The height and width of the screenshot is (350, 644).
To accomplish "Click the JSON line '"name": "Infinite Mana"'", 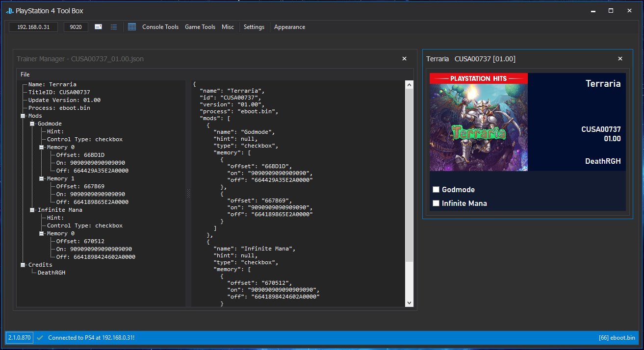I will pyautogui.click(x=255, y=249).
